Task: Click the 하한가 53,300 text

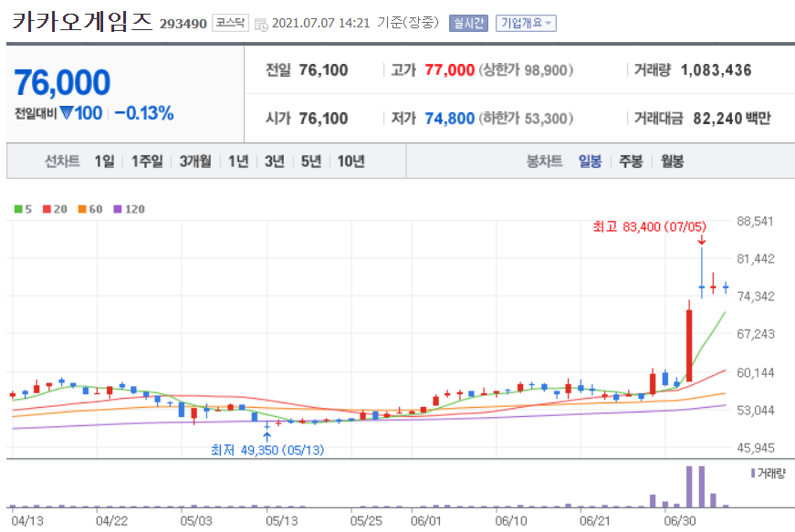Action: [527, 119]
